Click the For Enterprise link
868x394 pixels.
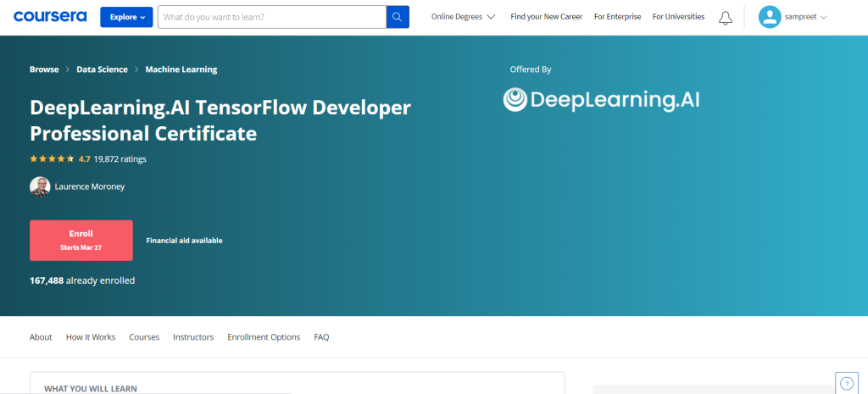point(617,17)
